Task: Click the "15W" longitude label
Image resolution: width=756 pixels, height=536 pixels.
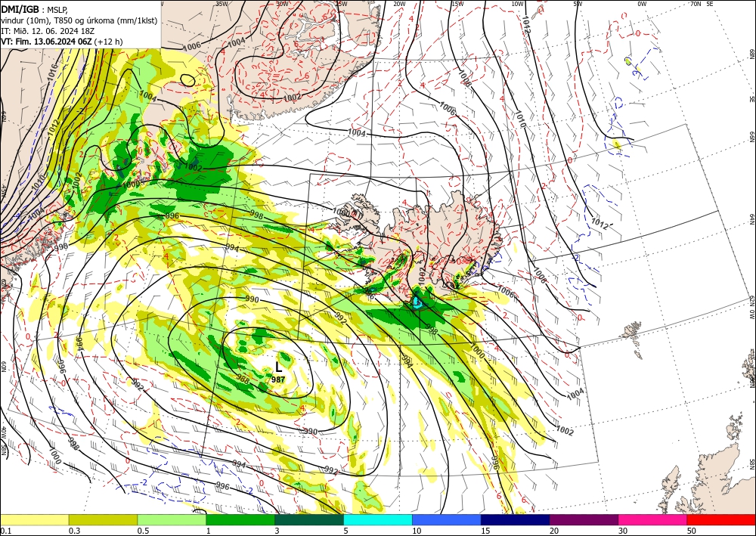Action: pos(457,3)
